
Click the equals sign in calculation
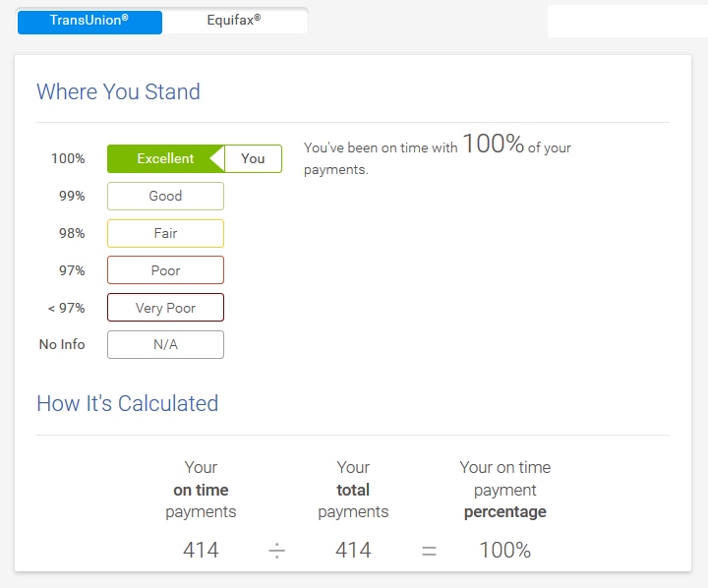point(429,551)
